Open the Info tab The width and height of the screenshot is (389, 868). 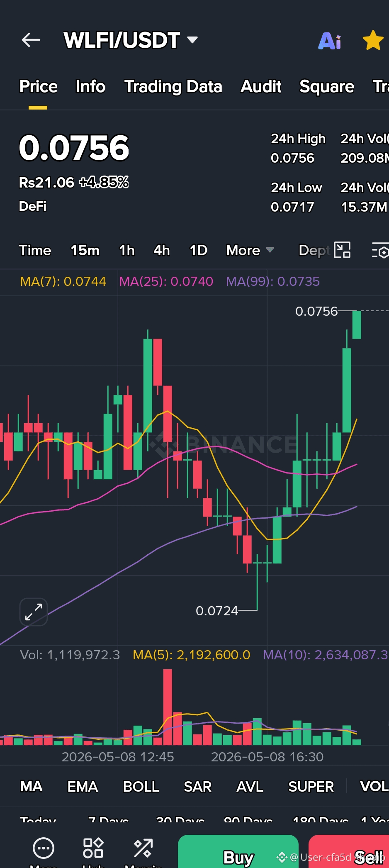tap(90, 87)
